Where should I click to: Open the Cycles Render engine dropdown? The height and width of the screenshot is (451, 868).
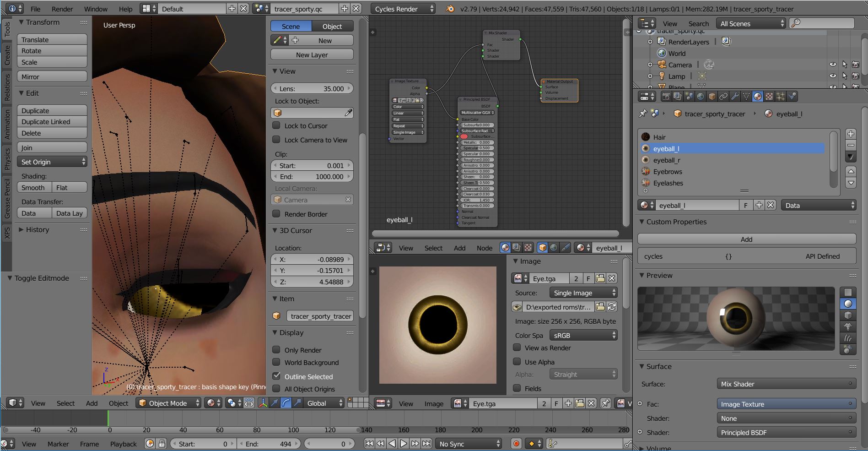click(403, 9)
